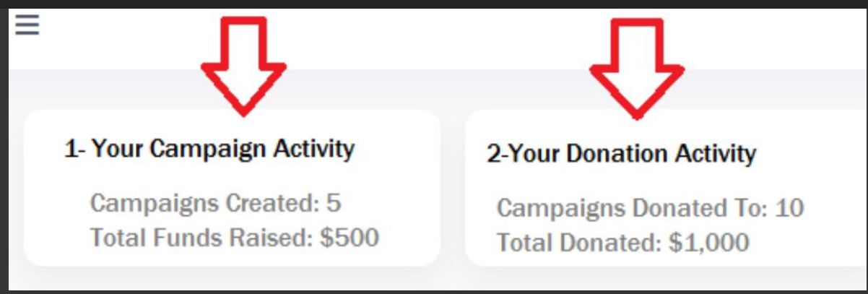The height and width of the screenshot is (294, 868).
Task: Click the Total Donated label
Action: (578, 241)
